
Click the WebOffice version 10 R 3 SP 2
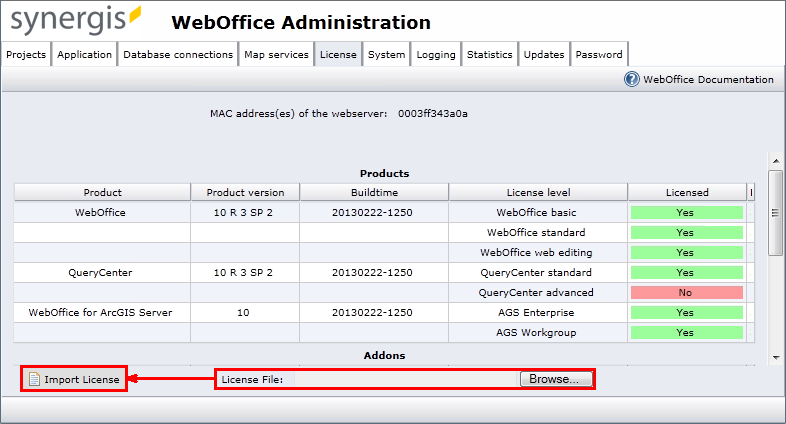pyautogui.click(x=243, y=213)
